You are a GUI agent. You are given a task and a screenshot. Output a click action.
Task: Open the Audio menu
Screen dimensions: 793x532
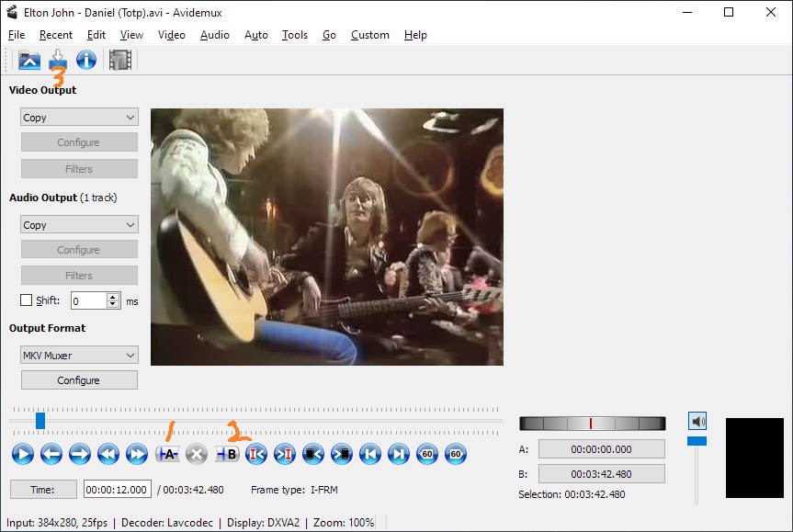coord(214,35)
